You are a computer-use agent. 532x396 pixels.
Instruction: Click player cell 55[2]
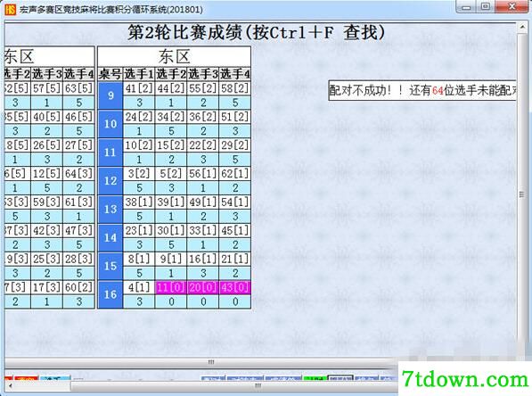[x=203, y=88]
